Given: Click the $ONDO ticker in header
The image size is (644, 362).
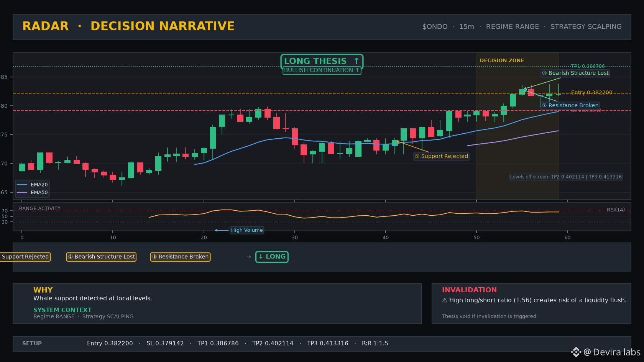Looking at the screenshot, I should (x=435, y=27).
